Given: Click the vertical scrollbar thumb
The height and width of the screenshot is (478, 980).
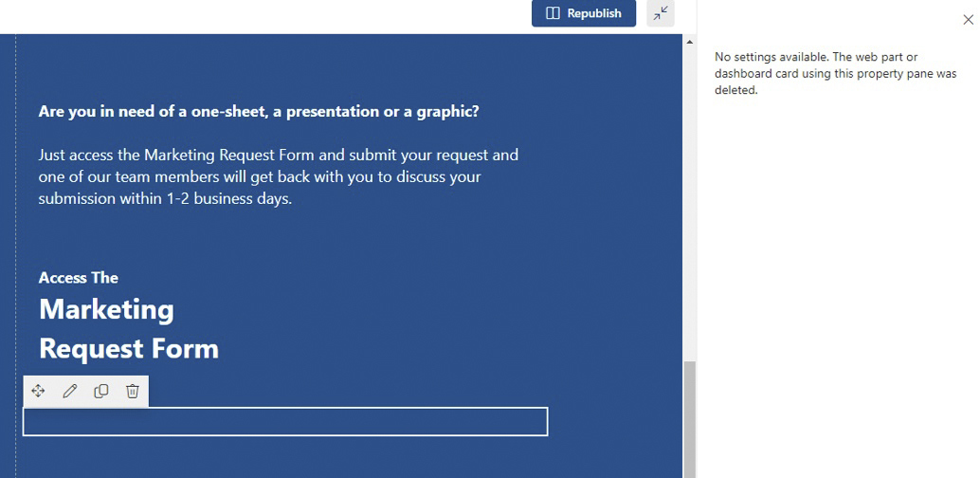Looking at the screenshot, I should tap(690, 419).
